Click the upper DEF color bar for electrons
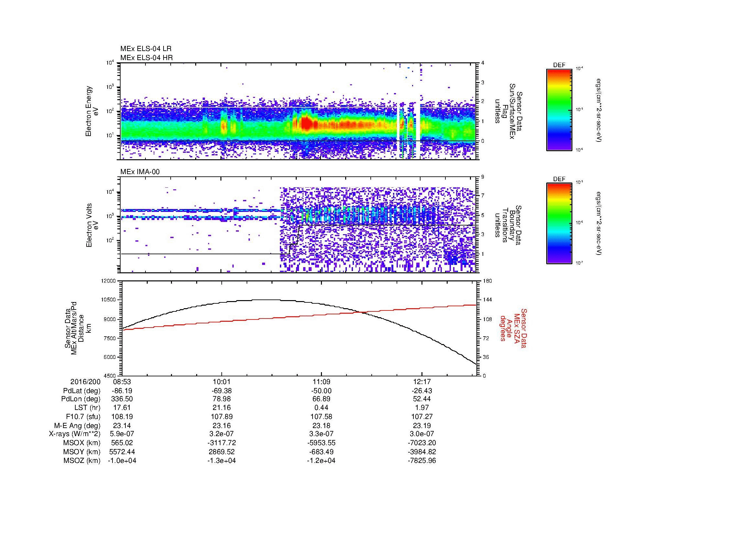Image resolution: width=756 pixels, height=534 pixels. (x=559, y=110)
